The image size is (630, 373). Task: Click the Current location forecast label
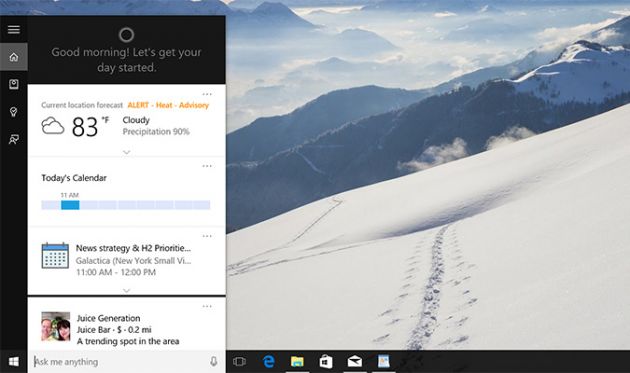coord(82,105)
